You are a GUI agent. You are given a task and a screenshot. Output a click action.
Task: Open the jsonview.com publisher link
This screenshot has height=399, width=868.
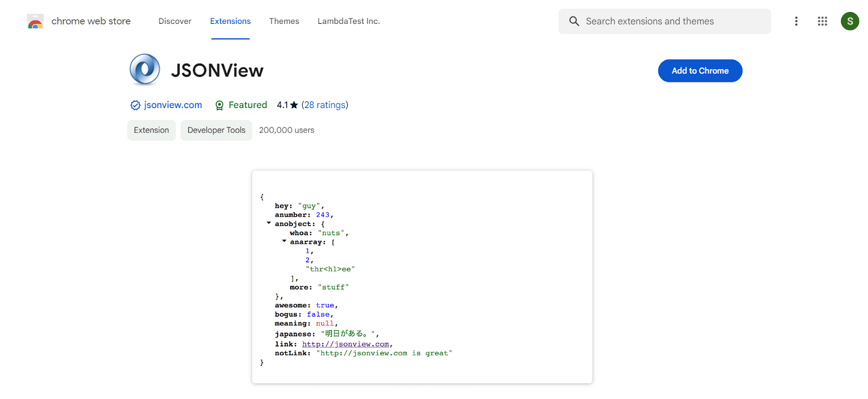173,105
